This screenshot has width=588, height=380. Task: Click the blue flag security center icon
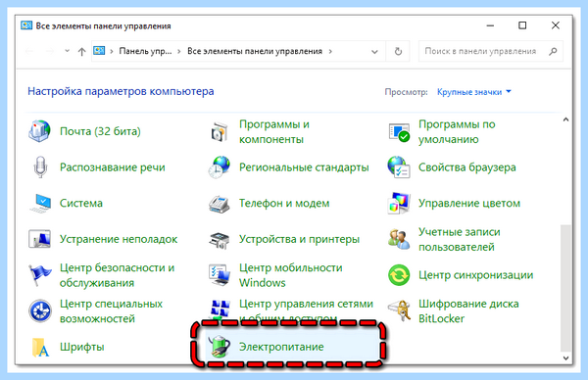coord(40,275)
